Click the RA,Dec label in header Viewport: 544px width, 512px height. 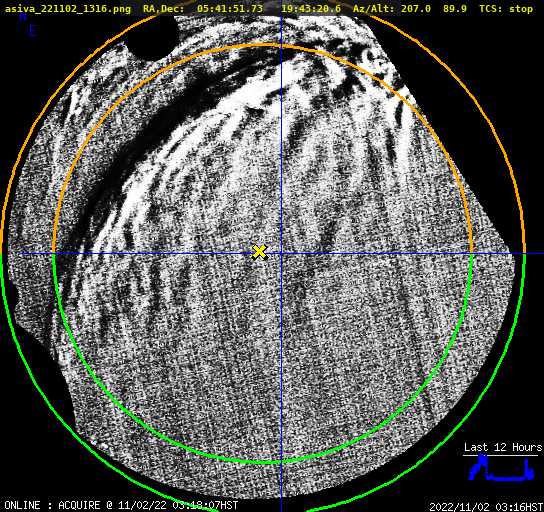(163, 9)
